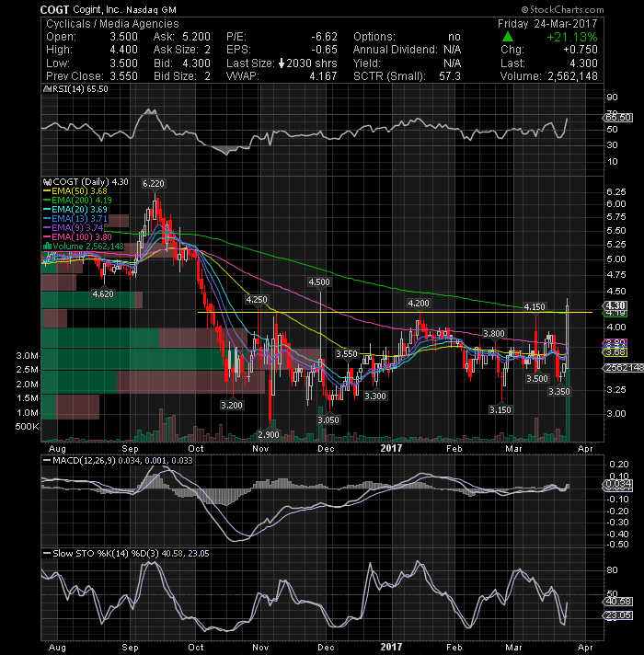
Task: Click the 3.150 February low label
Action: pyautogui.click(x=500, y=409)
